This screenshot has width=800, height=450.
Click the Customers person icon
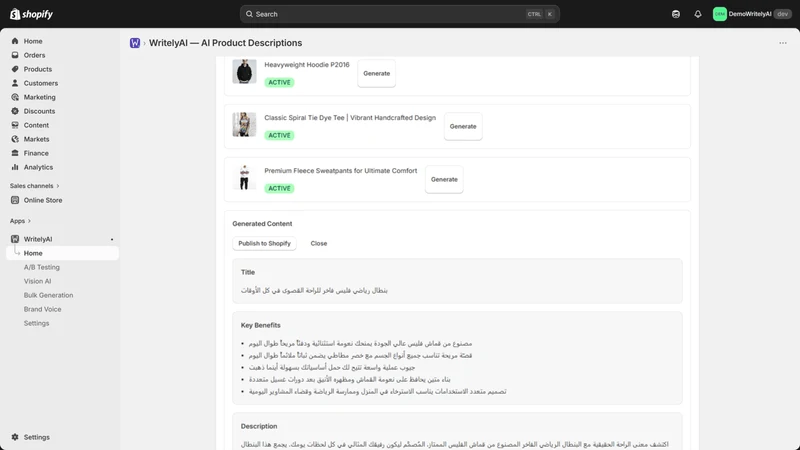click(x=15, y=83)
